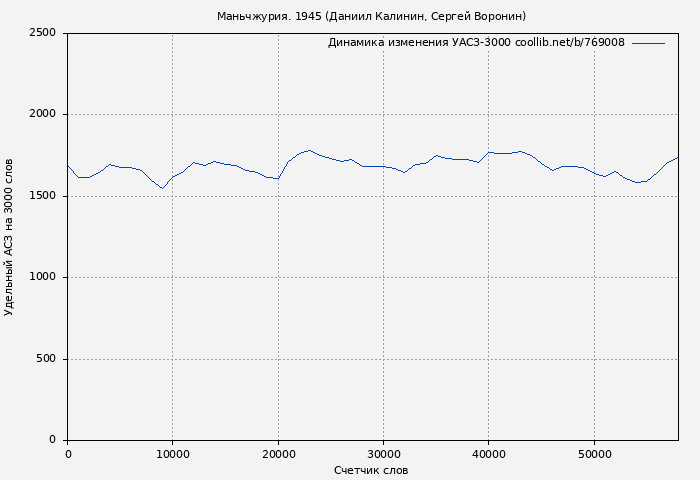Click the right end of the blue data line

(678, 157)
